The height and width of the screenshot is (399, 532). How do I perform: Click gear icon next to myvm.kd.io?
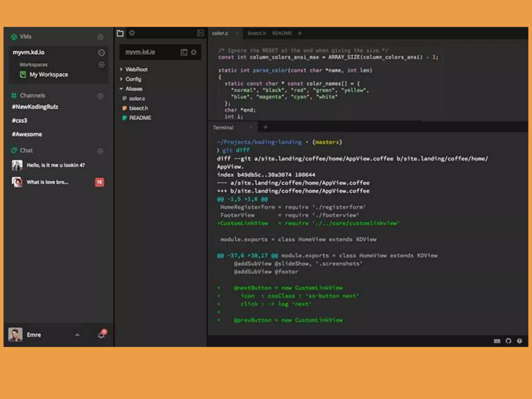pos(194,52)
